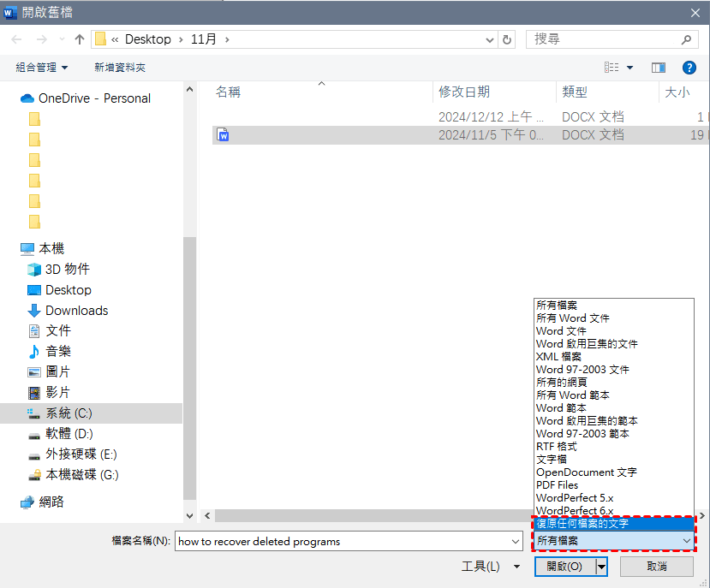Open 圖片 folder
The image size is (710, 588).
click(49, 371)
